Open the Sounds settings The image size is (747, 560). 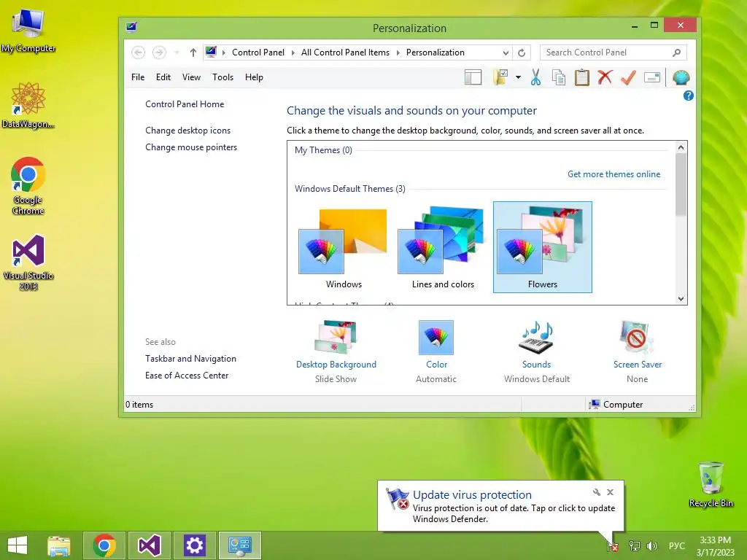536,351
